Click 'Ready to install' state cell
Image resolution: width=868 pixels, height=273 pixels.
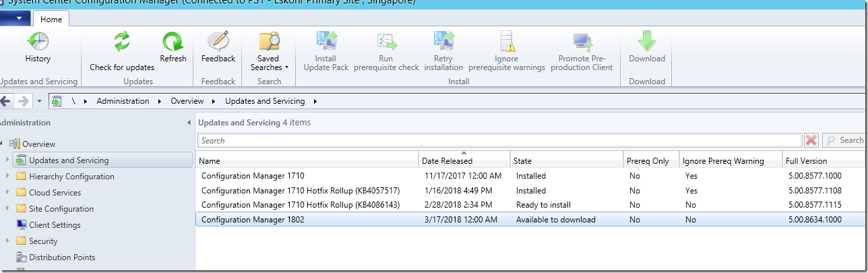click(x=543, y=205)
